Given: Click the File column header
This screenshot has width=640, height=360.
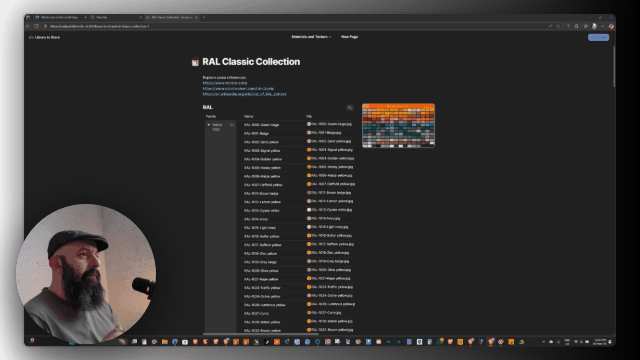Looking at the screenshot, I should [x=309, y=117].
